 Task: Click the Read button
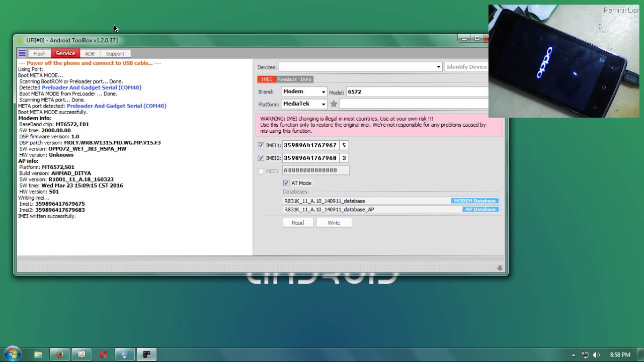click(298, 223)
